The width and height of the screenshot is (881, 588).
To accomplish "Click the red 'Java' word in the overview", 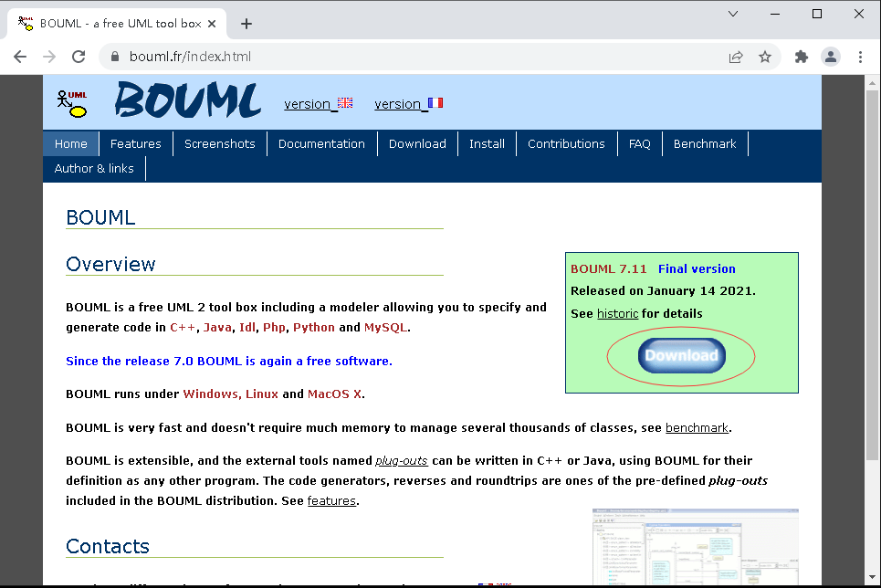I will click(x=217, y=327).
